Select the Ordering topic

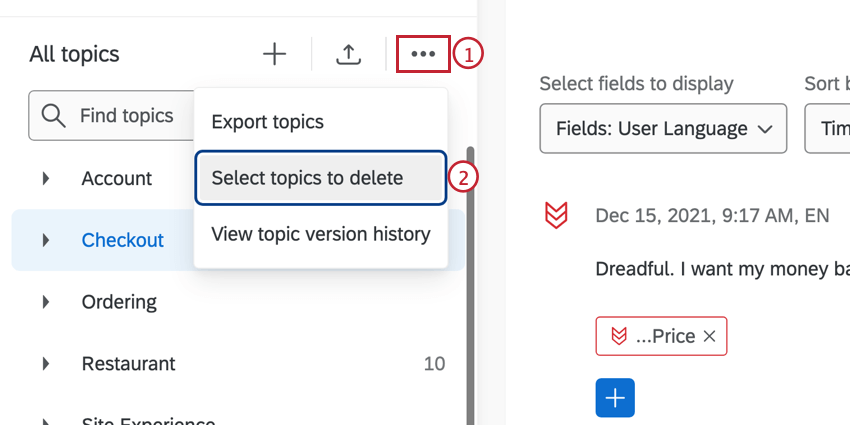[x=119, y=302]
